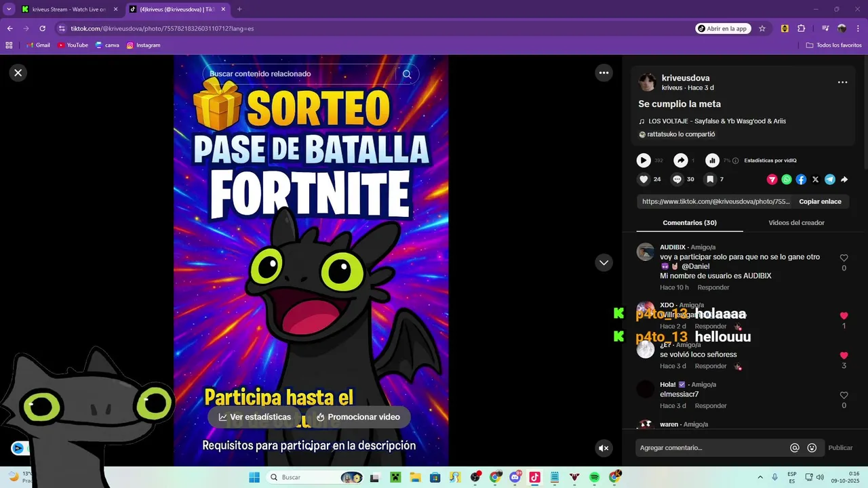Image resolution: width=868 pixels, height=488 pixels.
Task: Close the photo viewer with the X button
Action: click(x=18, y=73)
